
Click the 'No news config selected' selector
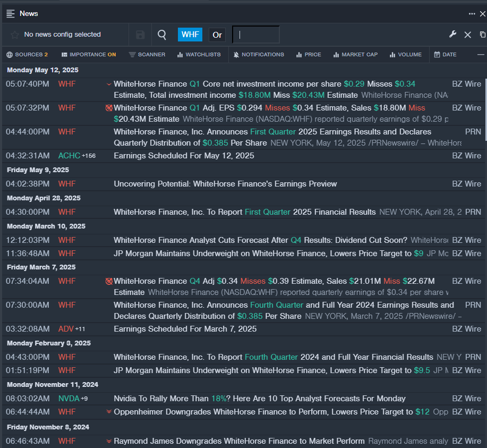click(63, 35)
